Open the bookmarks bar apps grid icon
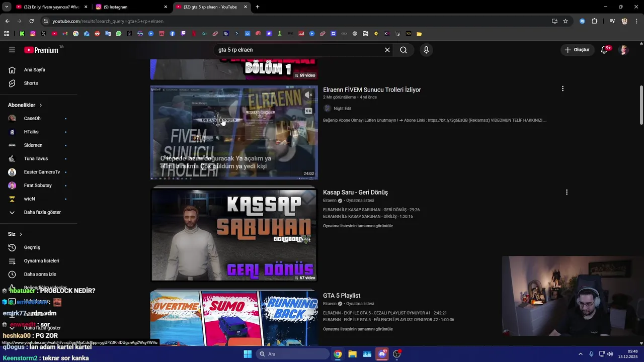 tap(7, 34)
